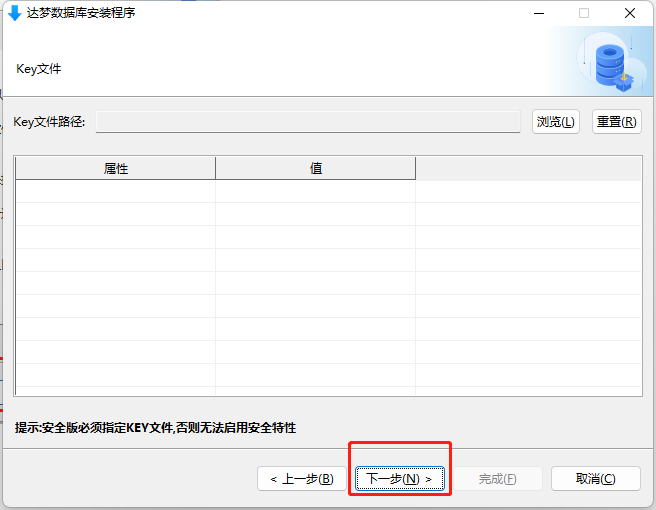Cancel installation with 取消(C) button

click(596, 478)
